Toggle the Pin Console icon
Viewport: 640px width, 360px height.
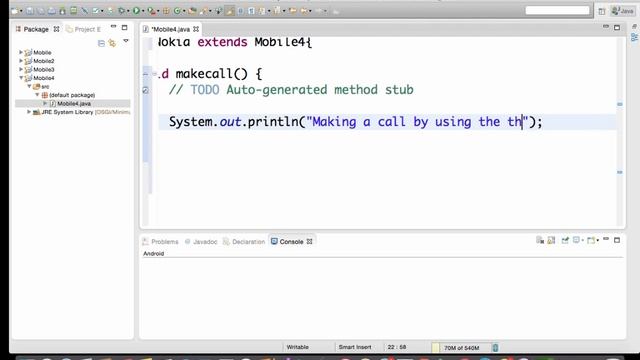[565, 240]
